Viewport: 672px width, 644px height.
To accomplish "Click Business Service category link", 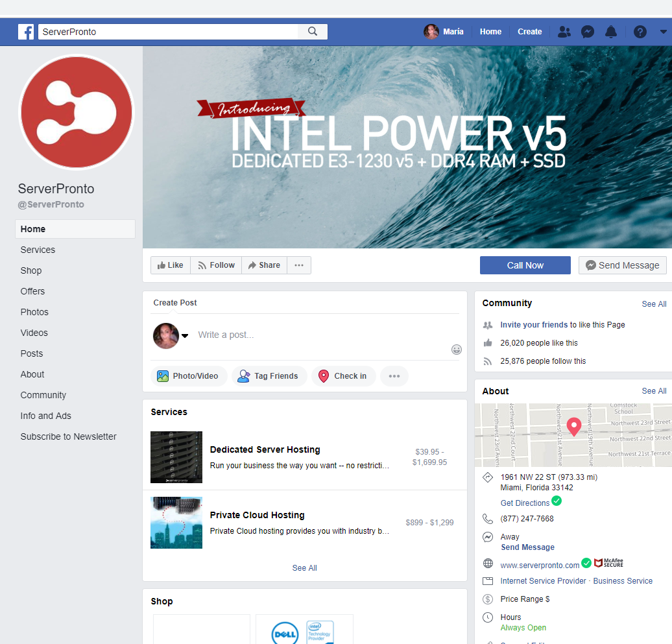I will pos(623,581).
